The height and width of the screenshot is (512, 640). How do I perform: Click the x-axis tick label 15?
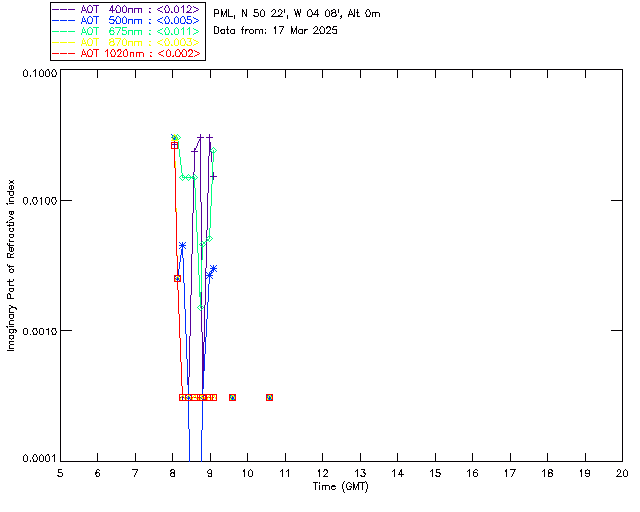[x=435, y=473]
